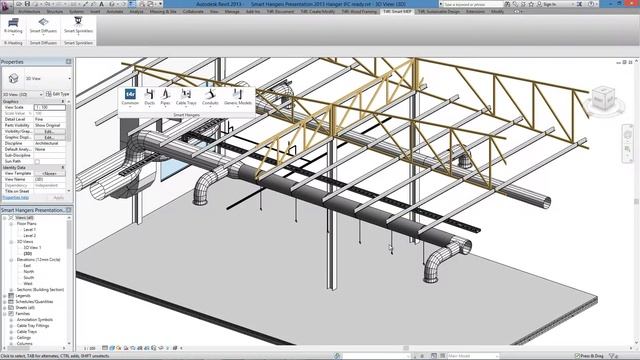Open the 3D View: {3D} instance dropdown

[22, 94]
